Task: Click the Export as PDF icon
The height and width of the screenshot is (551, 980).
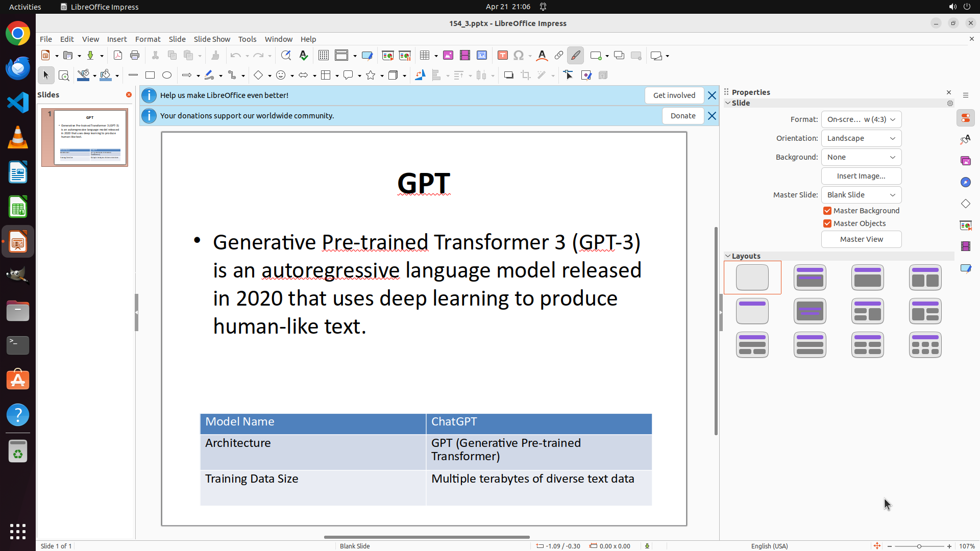Action: tap(118, 56)
